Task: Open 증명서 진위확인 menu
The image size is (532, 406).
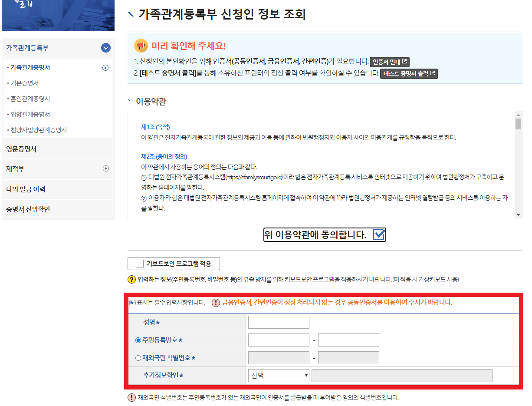Action: coord(28,209)
